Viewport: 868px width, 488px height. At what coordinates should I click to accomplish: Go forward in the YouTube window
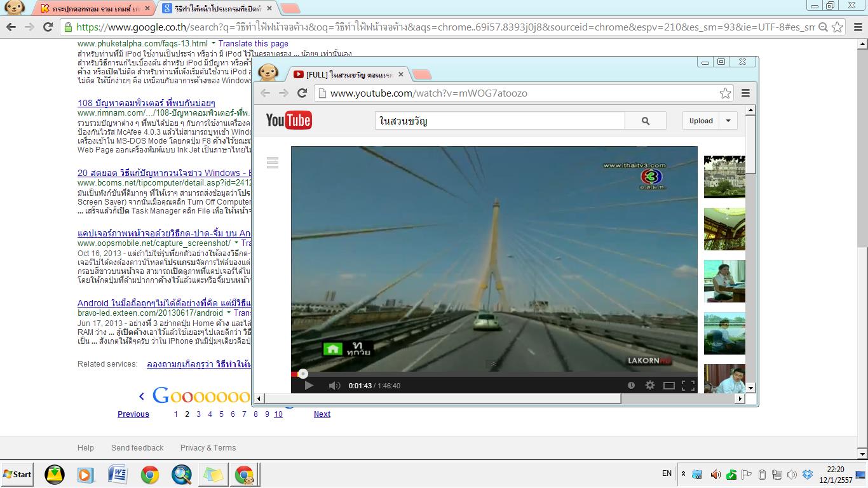pyautogui.click(x=284, y=93)
